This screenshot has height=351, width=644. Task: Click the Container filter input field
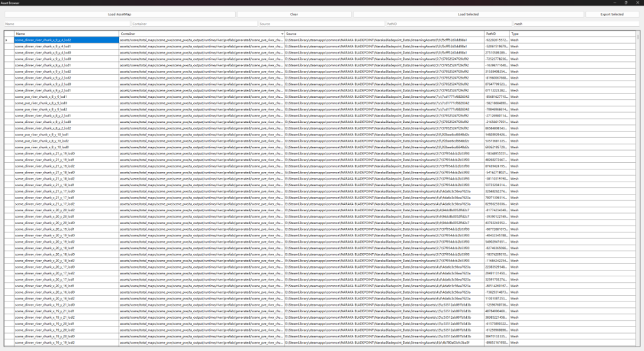(x=188, y=23)
